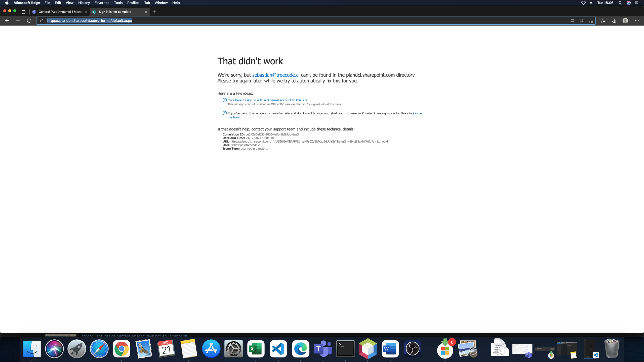Open System Preferences from Dock

click(x=233, y=349)
